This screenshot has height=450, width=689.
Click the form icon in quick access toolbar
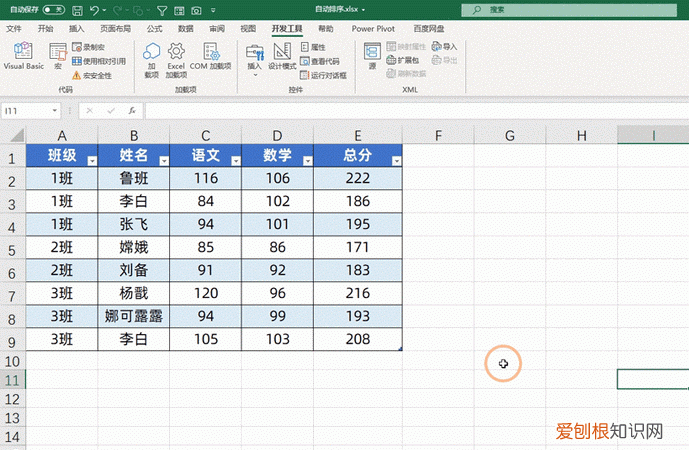179,10
